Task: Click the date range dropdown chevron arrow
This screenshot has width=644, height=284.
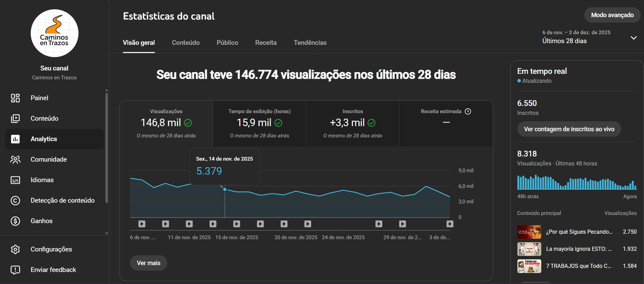Action: click(634, 38)
